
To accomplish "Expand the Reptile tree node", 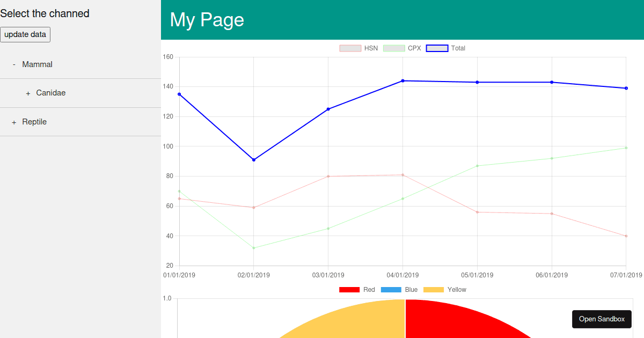I will point(14,122).
